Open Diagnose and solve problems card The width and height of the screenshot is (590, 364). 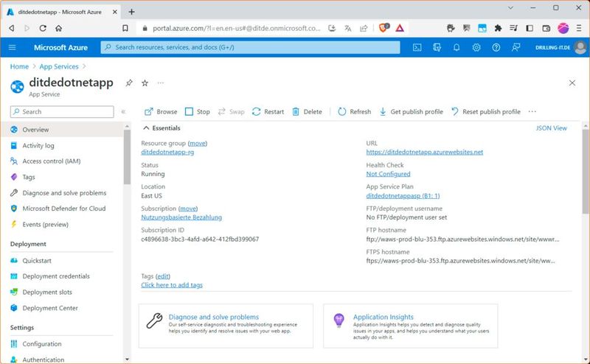[x=226, y=326]
